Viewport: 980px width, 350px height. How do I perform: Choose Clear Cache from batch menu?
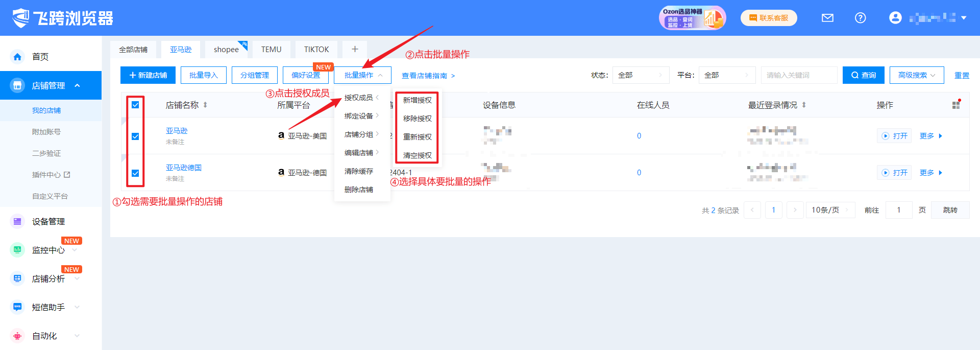[358, 171]
